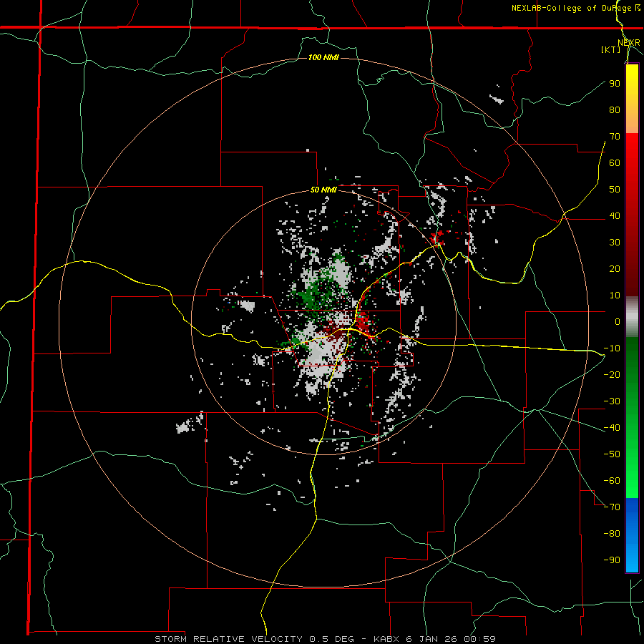Click the 70 value on velocity scale
The width and height of the screenshot is (644, 644).
click(615, 137)
